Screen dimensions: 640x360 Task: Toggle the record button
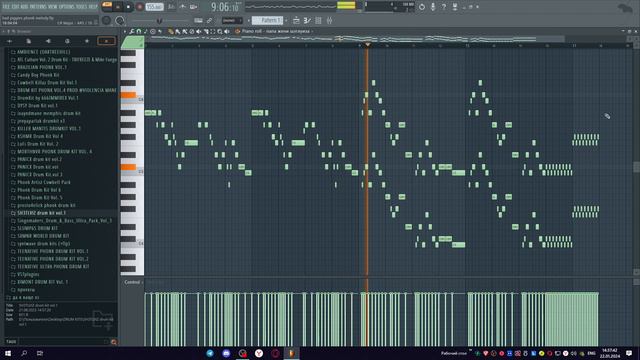tap(140, 7)
